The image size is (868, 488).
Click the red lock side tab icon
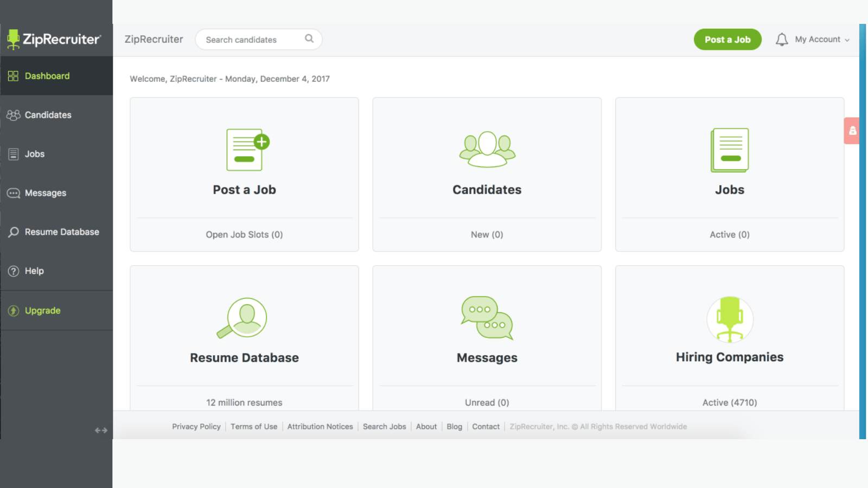tap(852, 131)
